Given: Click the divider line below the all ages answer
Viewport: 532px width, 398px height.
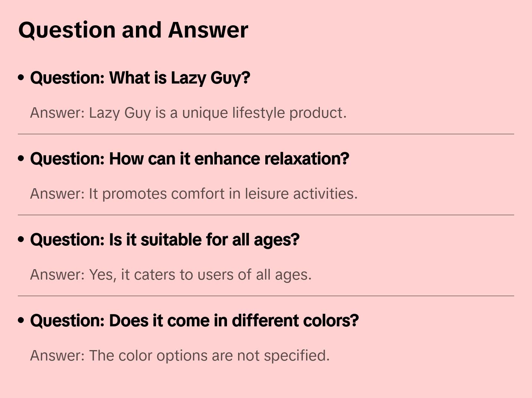Looking at the screenshot, I should click(x=266, y=296).
